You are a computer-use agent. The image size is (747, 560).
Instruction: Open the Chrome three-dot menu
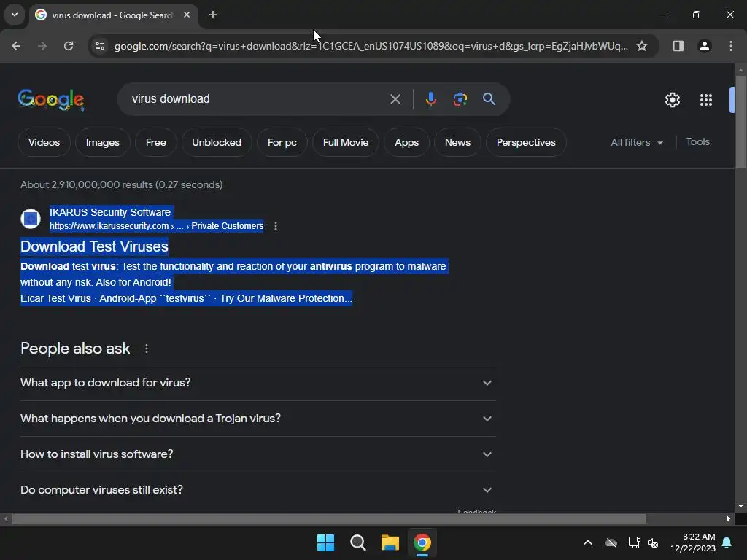point(730,46)
